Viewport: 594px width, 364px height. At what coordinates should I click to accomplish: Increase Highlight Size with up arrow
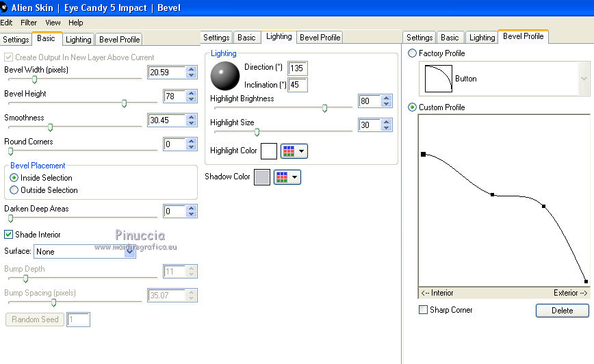tap(387, 122)
